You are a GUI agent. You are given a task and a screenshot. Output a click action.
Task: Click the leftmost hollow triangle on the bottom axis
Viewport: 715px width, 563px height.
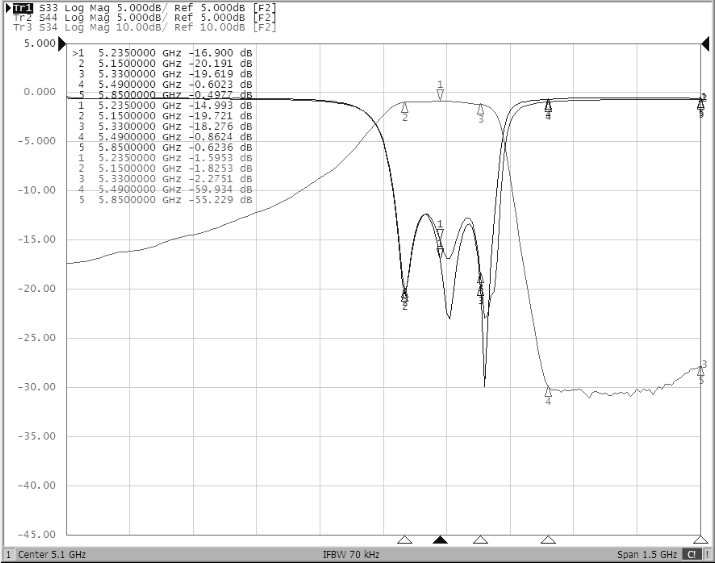point(404,540)
